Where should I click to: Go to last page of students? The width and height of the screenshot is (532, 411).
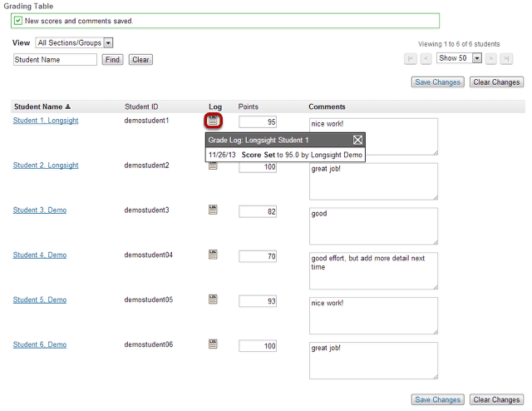click(x=506, y=59)
